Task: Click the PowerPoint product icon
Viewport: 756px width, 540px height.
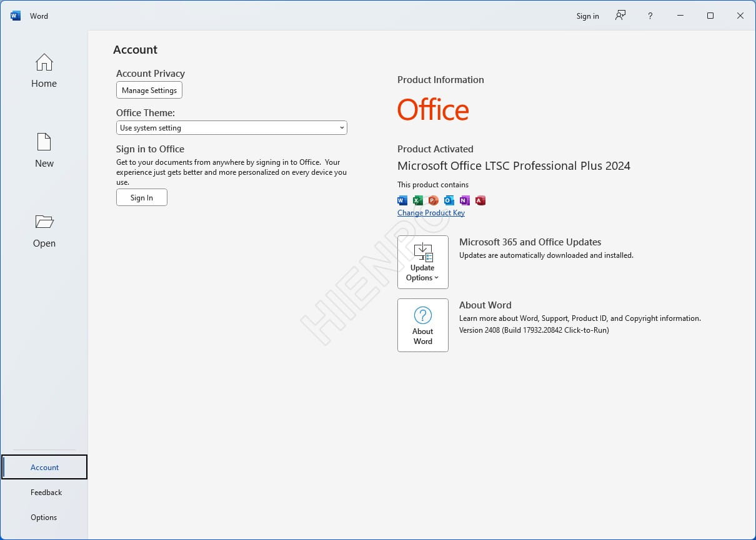Action: click(434, 200)
